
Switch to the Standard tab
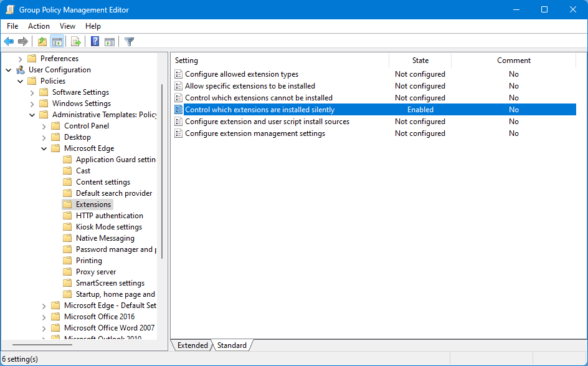[232, 345]
